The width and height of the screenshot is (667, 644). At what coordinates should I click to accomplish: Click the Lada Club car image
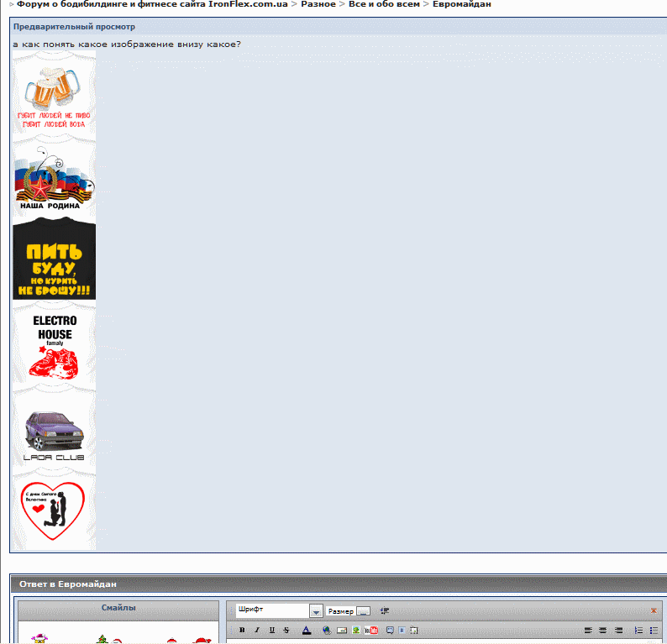pyautogui.click(x=54, y=428)
